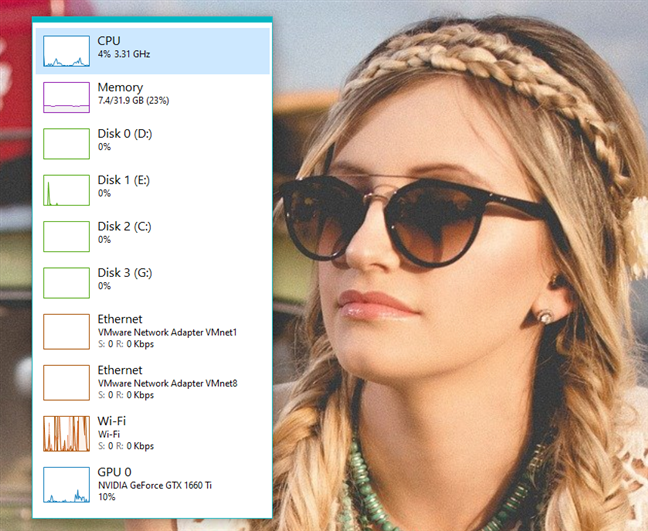Click the CPU label
Viewport: 648px width, 531px height.
coord(109,40)
